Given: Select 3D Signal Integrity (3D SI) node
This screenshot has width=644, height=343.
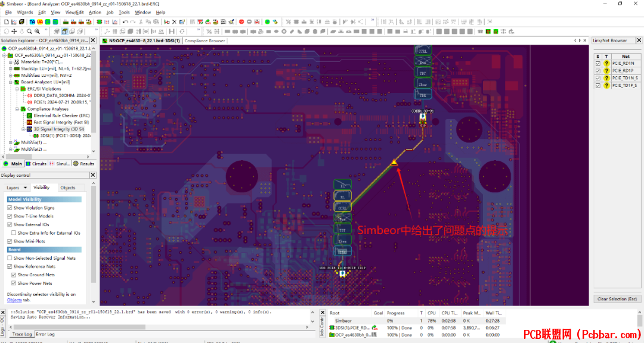Looking at the screenshot, I should (x=57, y=129).
